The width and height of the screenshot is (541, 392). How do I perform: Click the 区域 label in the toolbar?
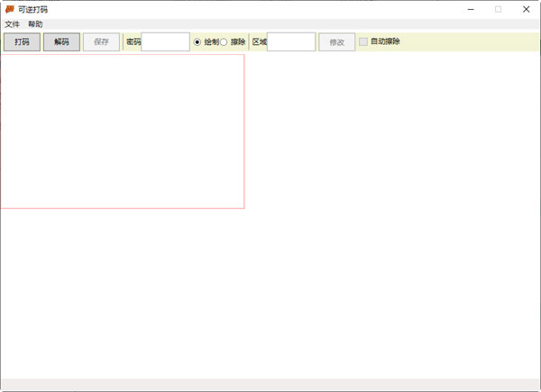tap(260, 42)
